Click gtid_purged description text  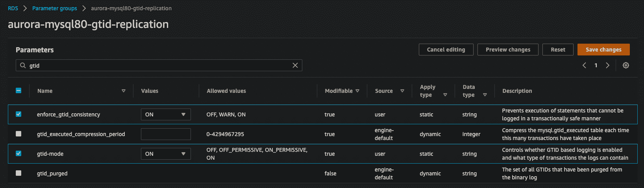562,173
